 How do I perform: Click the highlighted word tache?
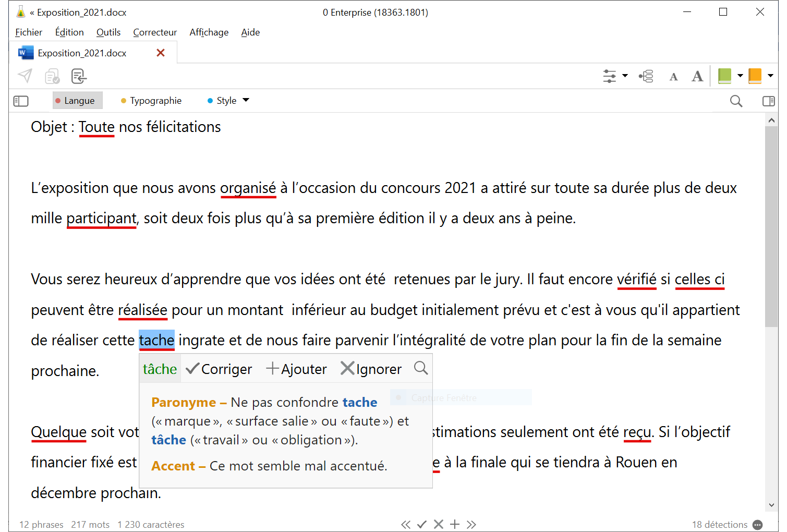tap(156, 340)
